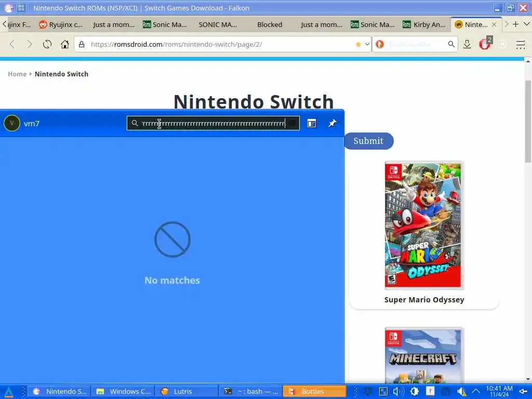532x399 pixels.
Task: Select the active Ninte... tab
Action: click(476, 24)
